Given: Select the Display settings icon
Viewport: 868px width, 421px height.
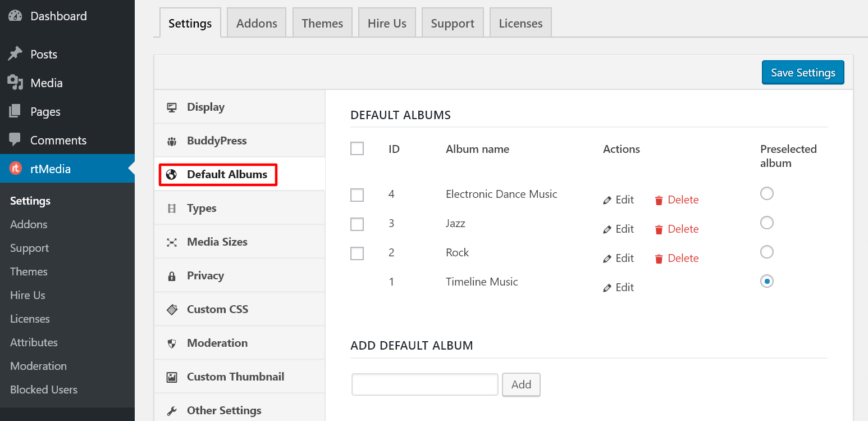Looking at the screenshot, I should click(172, 106).
